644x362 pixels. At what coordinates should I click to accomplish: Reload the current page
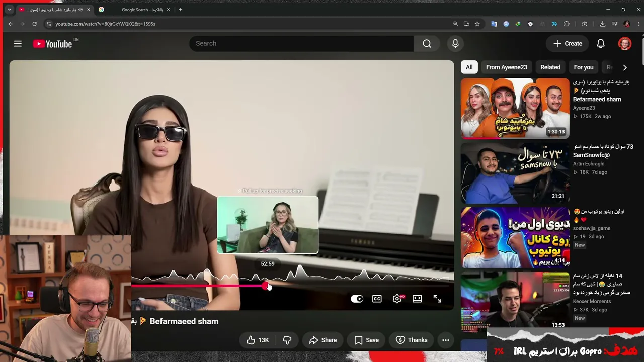[34, 24]
